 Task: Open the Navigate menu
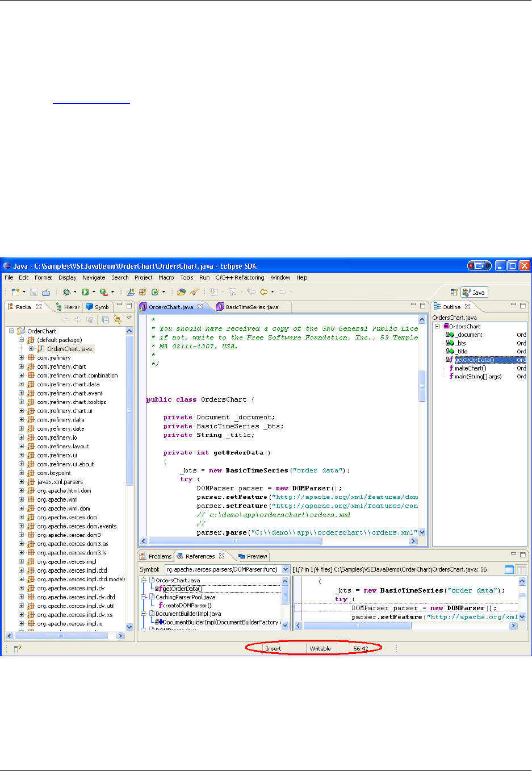tap(94, 278)
